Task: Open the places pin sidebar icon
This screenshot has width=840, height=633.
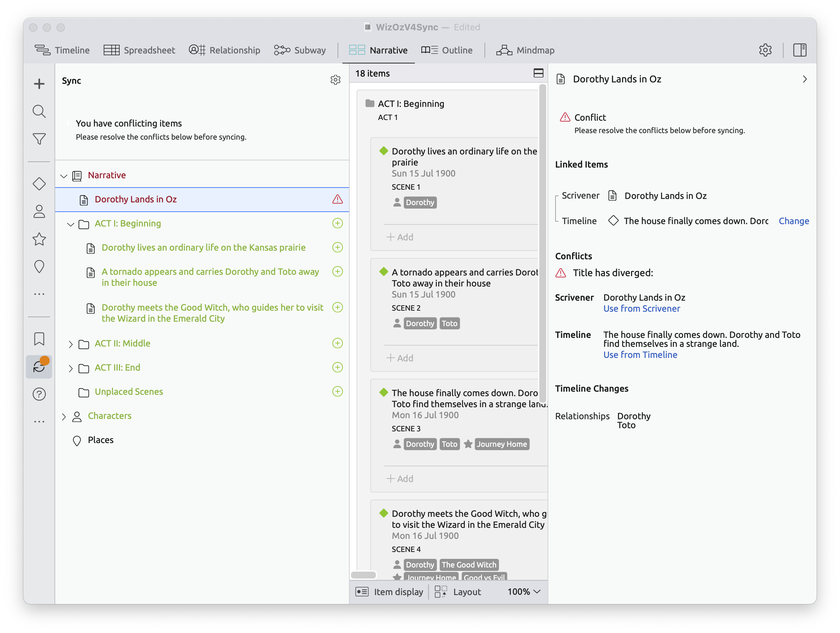Action: point(39,267)
